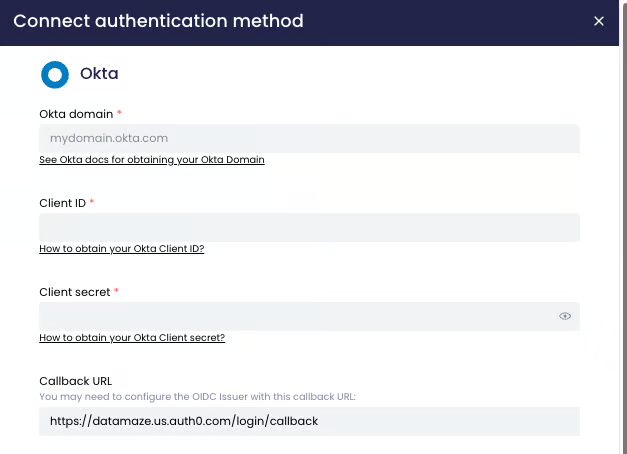Click the "Connect authentication method" title
627x454 pixels.
158,21
